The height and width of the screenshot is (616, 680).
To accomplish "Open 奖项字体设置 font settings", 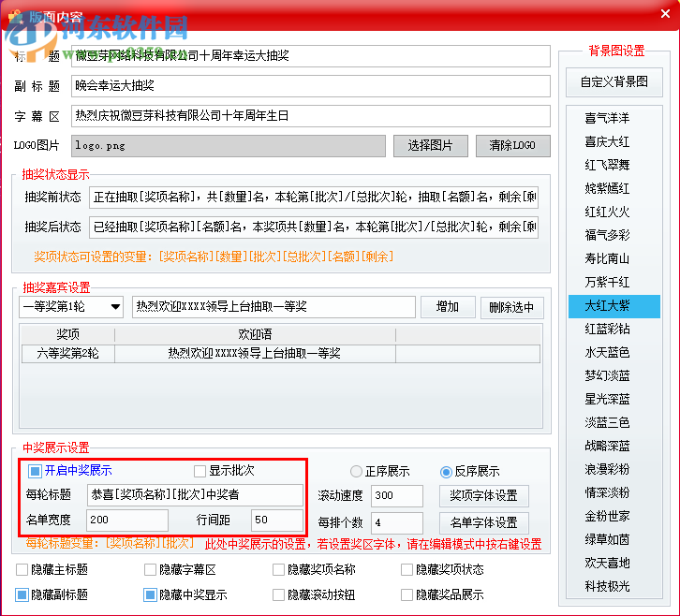I will (484, 496).
